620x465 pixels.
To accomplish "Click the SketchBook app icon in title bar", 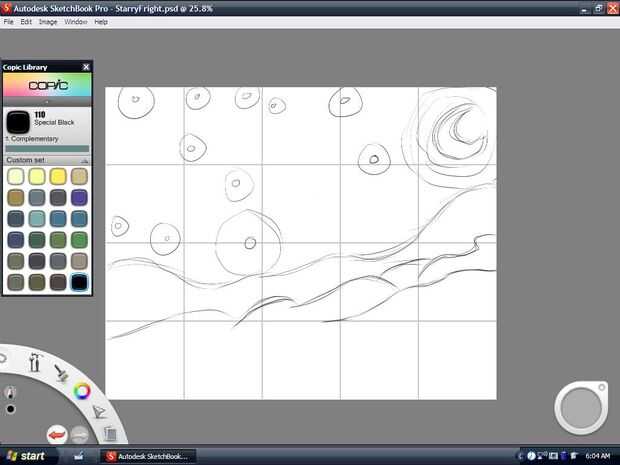I will click(x=6, y=8).
